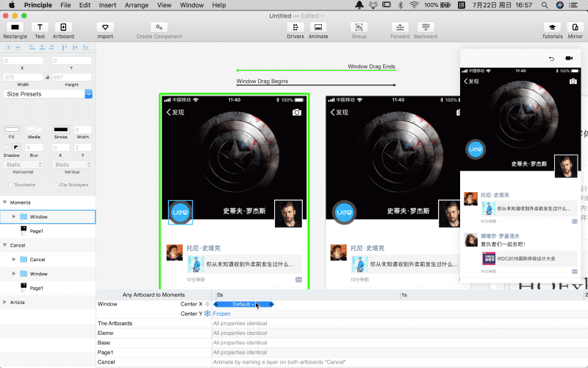Viewport: 588px width, 368px height.
Task: Select the Rectangle tool
Action: coord(15,27)
